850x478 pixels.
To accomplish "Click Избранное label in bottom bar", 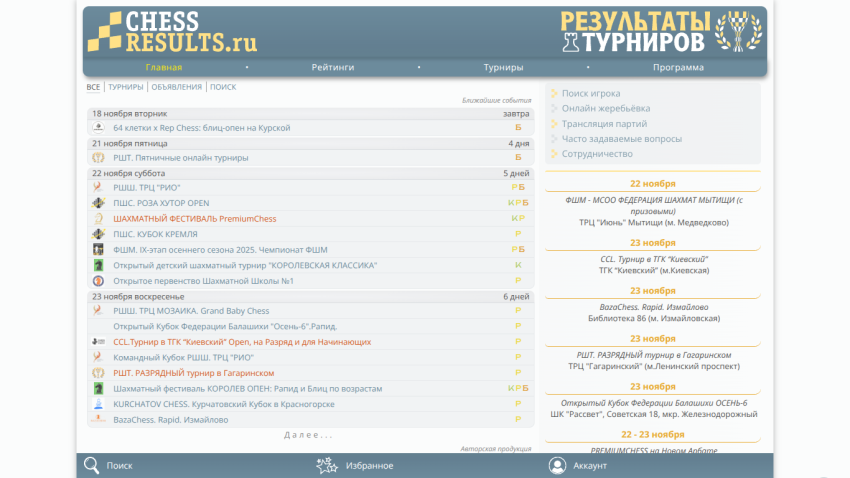I will point(370,466).
